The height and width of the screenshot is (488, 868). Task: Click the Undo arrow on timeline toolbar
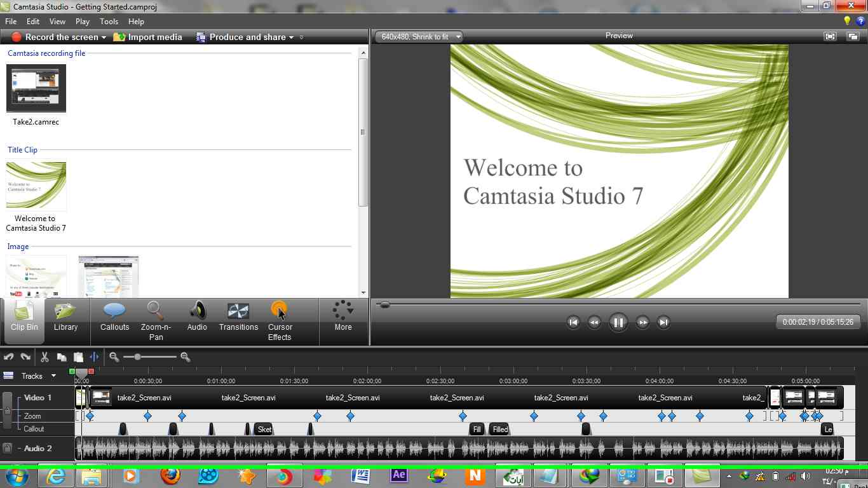coord(9,357)
